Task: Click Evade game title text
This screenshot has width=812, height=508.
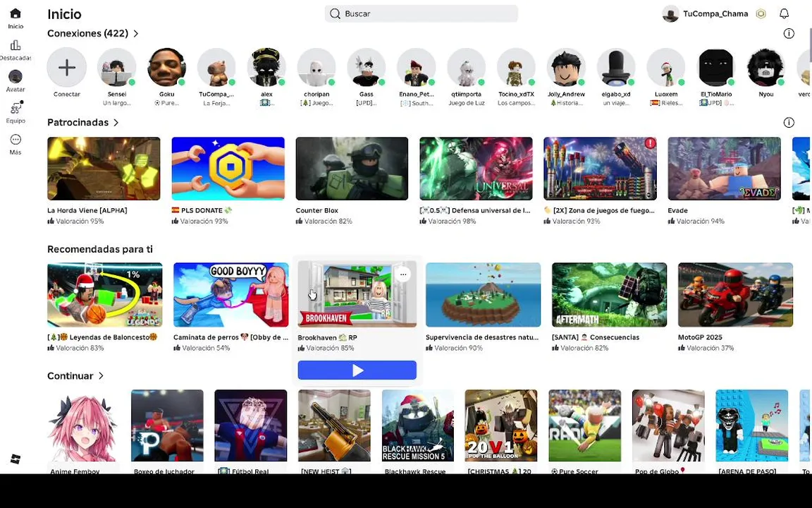Action: coord(678,210)
